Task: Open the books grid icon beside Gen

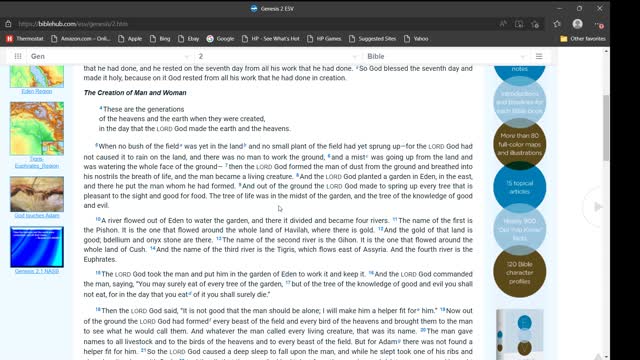Action: 18,56
